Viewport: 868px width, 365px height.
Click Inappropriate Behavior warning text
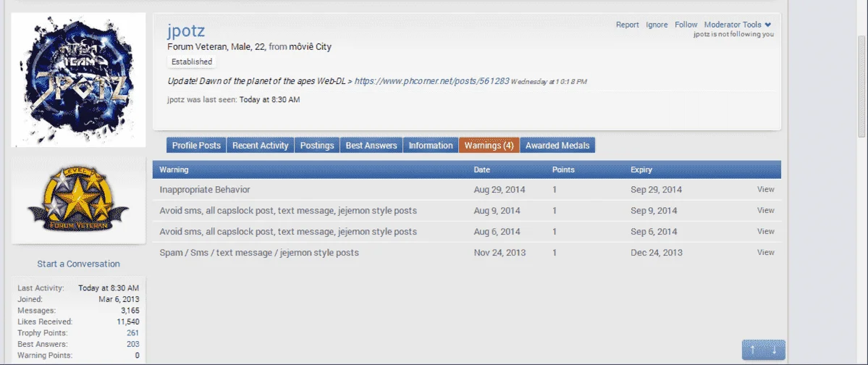pos(205,190)
